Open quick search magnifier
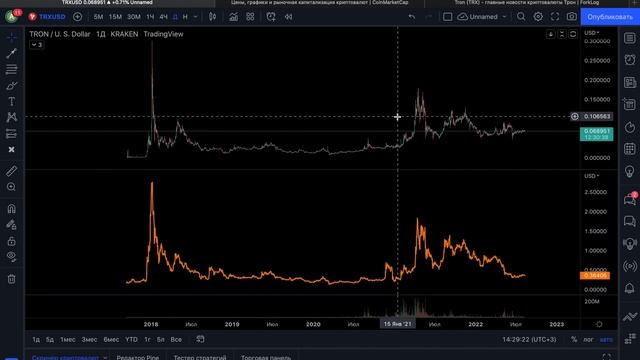 [521, 17]
